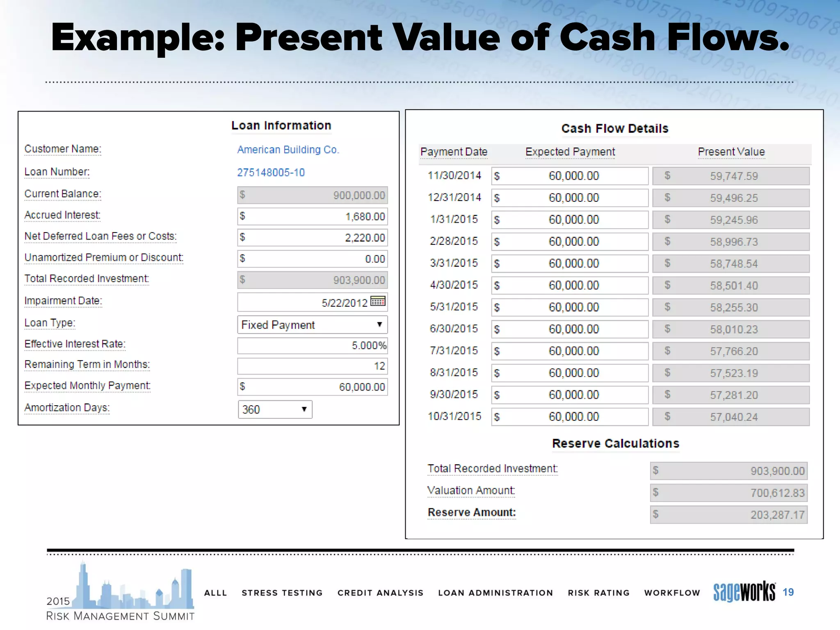
Task: Click the Accrued Interest input field
Action: (x=313, y=217)
